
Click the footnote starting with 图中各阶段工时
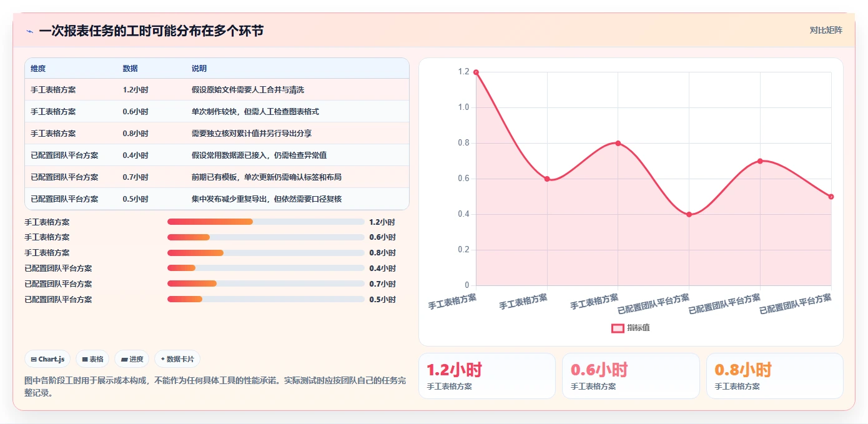pos(215,387)
